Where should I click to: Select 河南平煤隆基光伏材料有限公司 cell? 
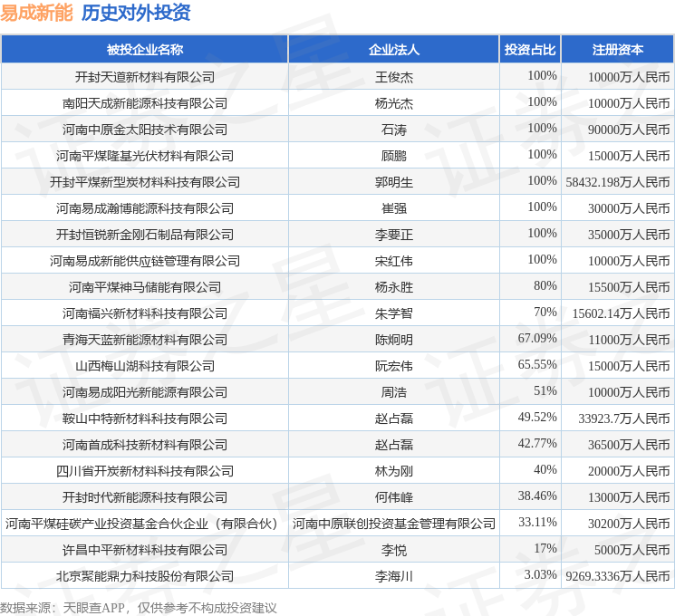[x=145, y=156]
